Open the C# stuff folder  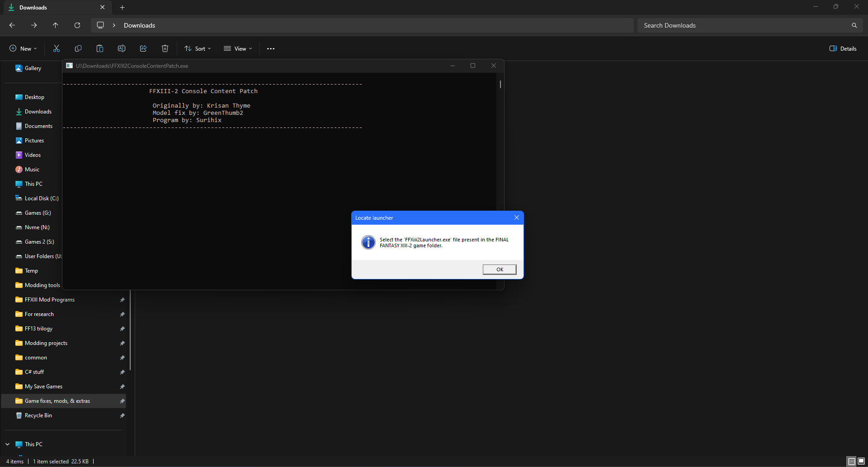pyautogui.click(x=34, y=372)
